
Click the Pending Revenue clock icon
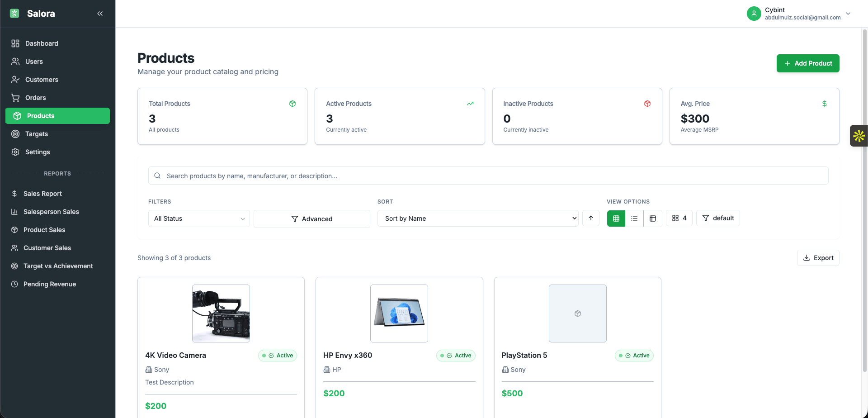pyautogui.click(x=15, y=284)
